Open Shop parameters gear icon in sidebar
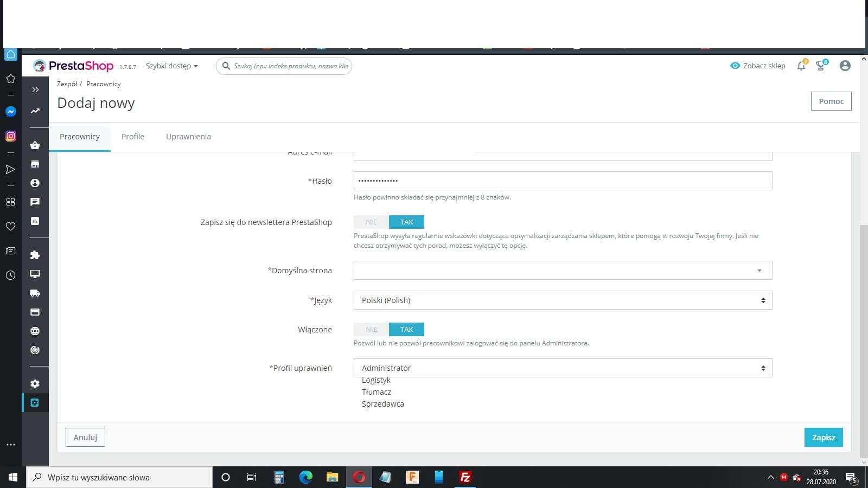The width and height of the screenshot is (868, 488). 35,383
